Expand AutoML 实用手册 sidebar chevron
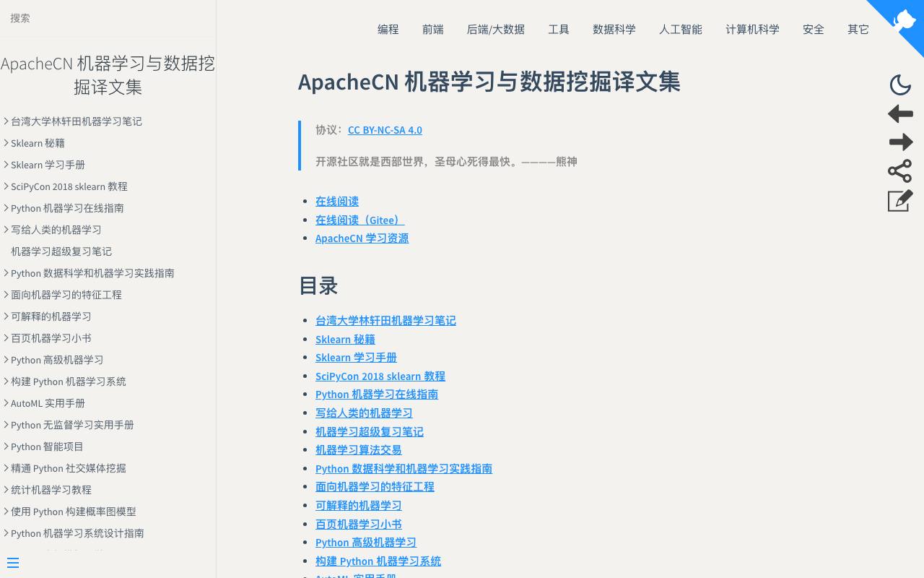The image size is (924, 578). pyautogui.click(x=6, y=403)
